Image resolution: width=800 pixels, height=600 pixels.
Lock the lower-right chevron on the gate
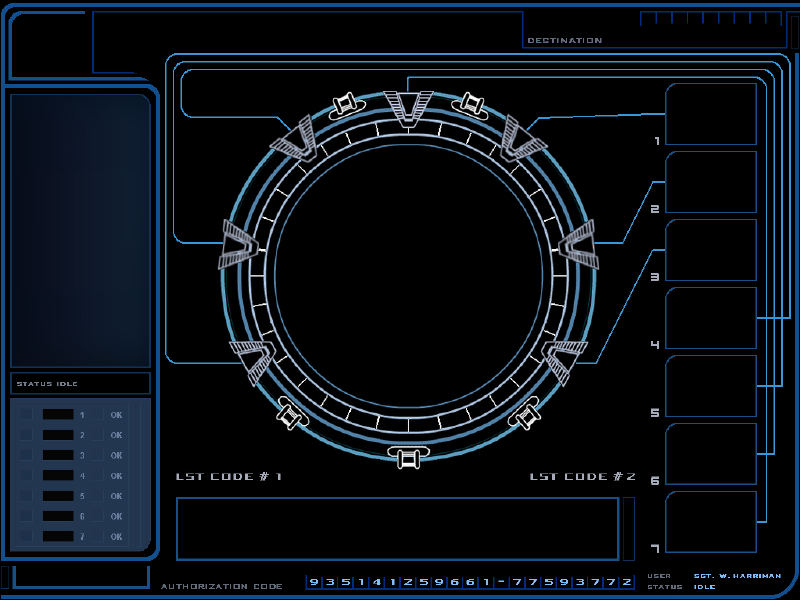click(564, 361)
